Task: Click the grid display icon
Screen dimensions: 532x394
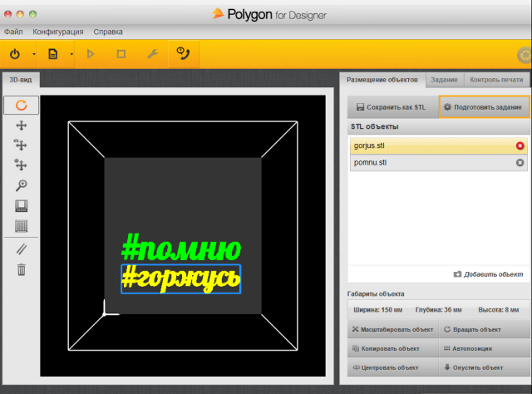Action: point(22,225)
